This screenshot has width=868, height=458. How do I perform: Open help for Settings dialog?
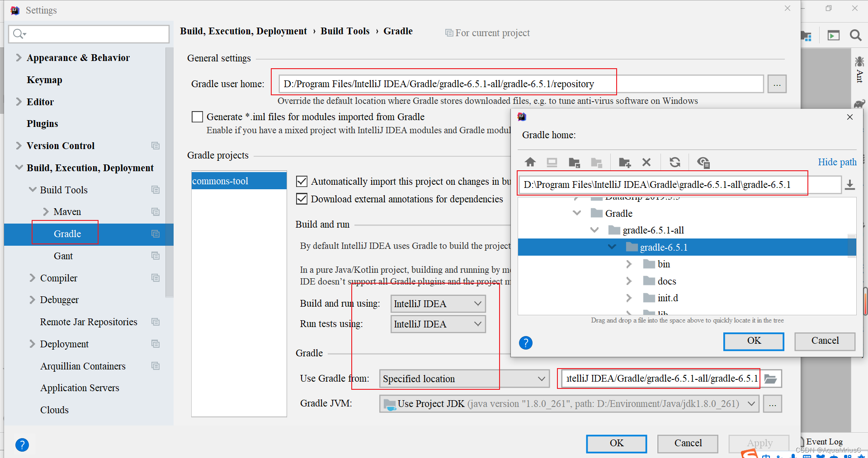click(x=22, y=445)
